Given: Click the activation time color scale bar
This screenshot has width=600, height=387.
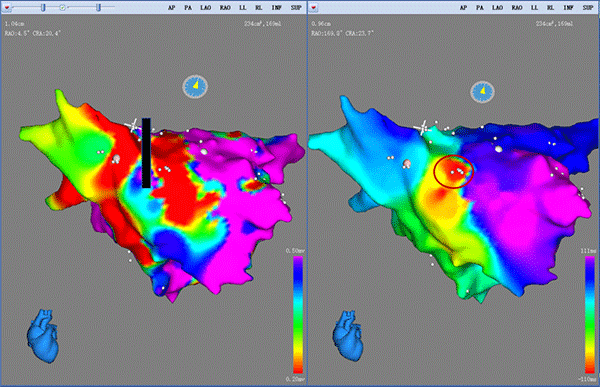Looking at the screenshot, I should pyautogui.click(x=590, y=315).
